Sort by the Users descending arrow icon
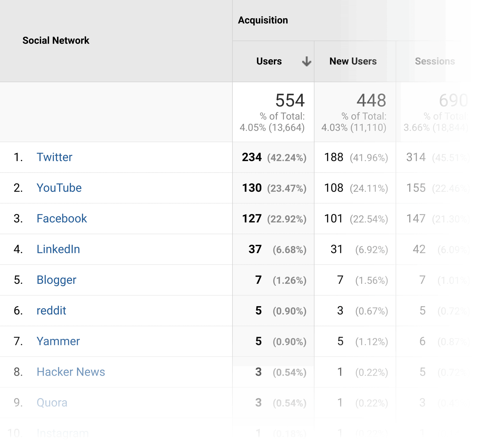 coord(307,61)
